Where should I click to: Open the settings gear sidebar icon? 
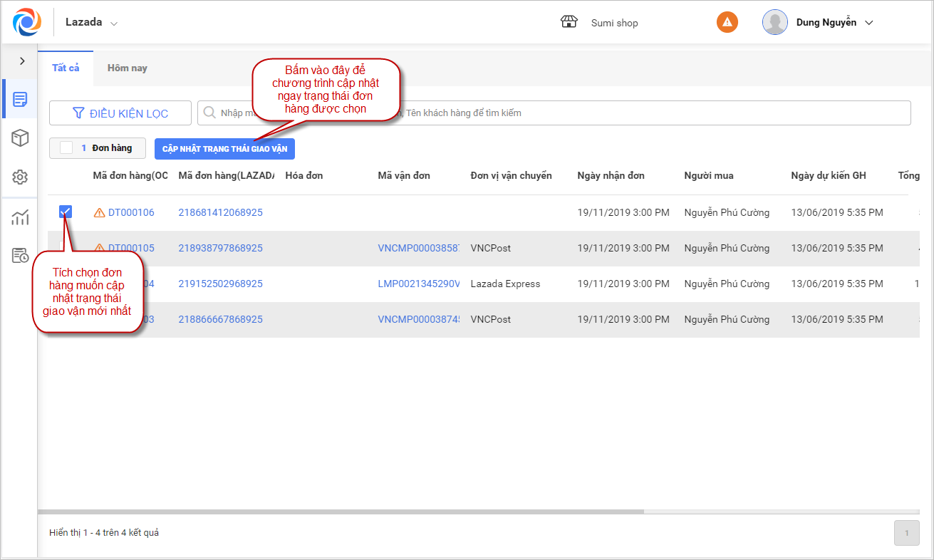[x=20, y=177]
